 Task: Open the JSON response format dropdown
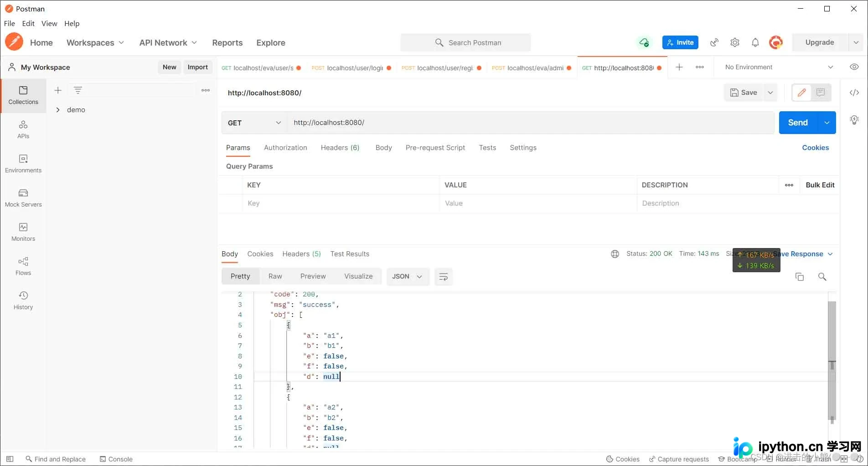(408, 277)
